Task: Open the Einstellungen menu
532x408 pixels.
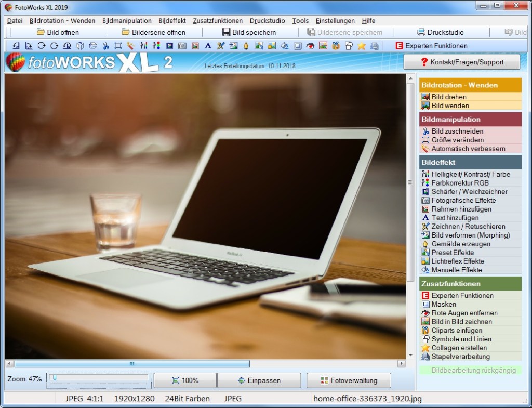Action: point(335,21)
